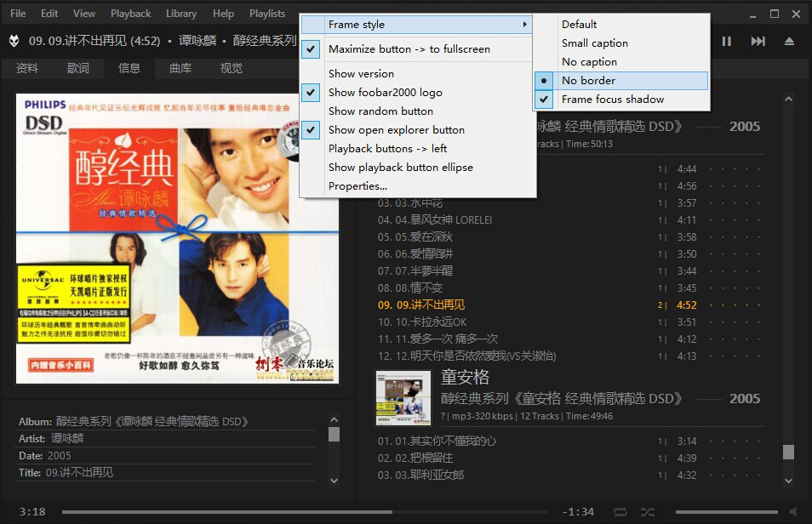Select the Default frame style
812x524 pixels.
[x=621, y=25]
